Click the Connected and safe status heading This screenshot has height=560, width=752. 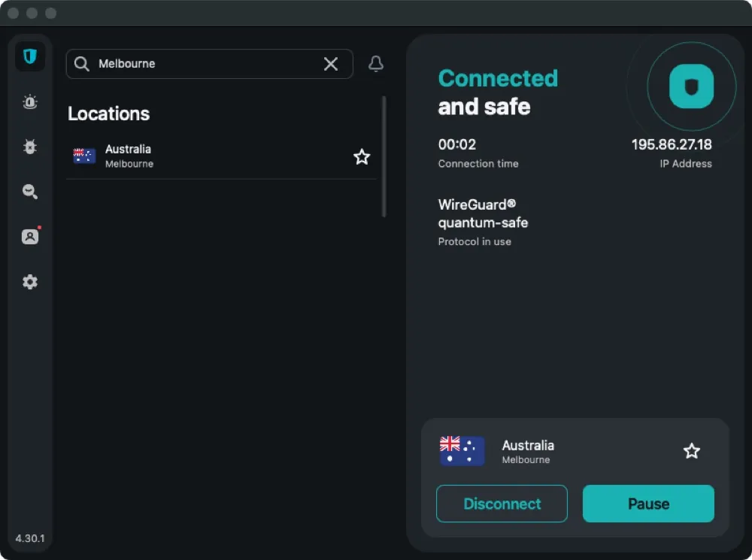[498, 92]
